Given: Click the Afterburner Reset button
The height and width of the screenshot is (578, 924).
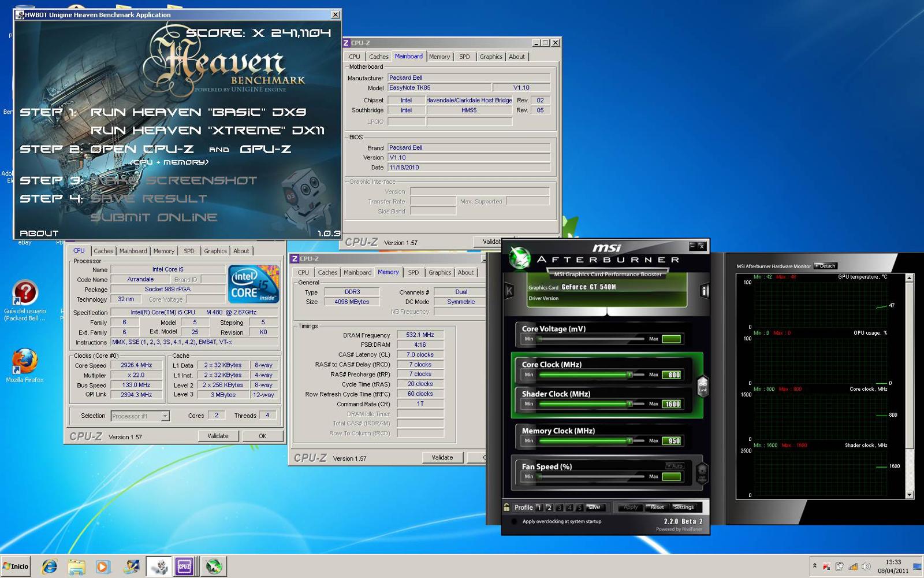Looking at the screenshot, I should [x=657, y=507].
